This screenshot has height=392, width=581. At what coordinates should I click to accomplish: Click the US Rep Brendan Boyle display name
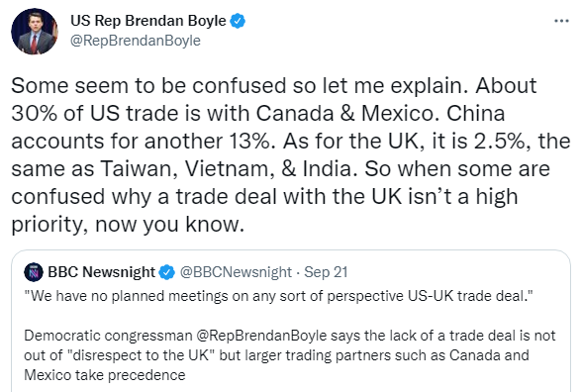(x=148, y=21)
